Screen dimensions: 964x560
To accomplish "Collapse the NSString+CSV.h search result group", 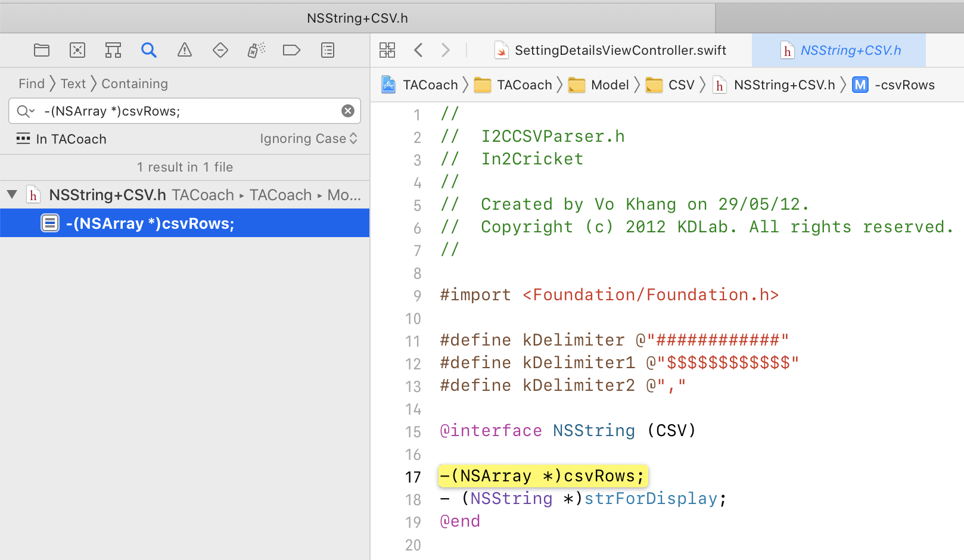I will [x=12, y=195].
